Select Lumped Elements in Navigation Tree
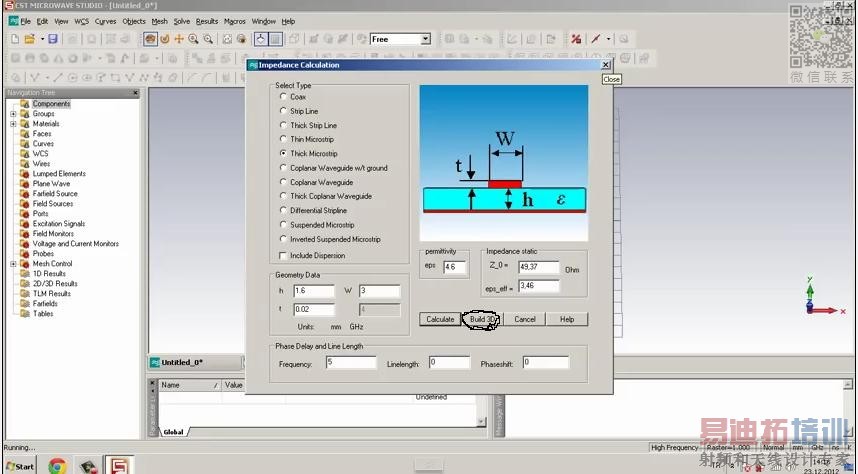The image size is (858, 474). [x=59, y=174]
